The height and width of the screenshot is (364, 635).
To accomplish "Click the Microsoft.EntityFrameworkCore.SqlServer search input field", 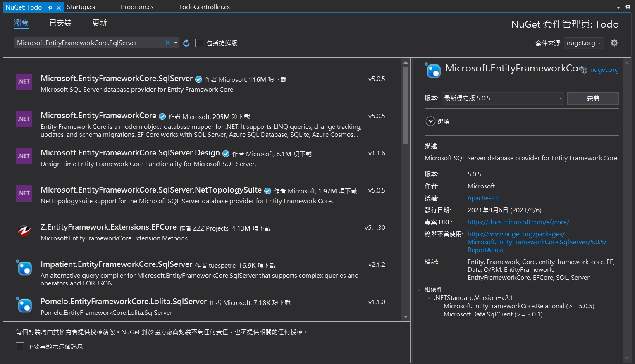I will (x=89, y=43).
